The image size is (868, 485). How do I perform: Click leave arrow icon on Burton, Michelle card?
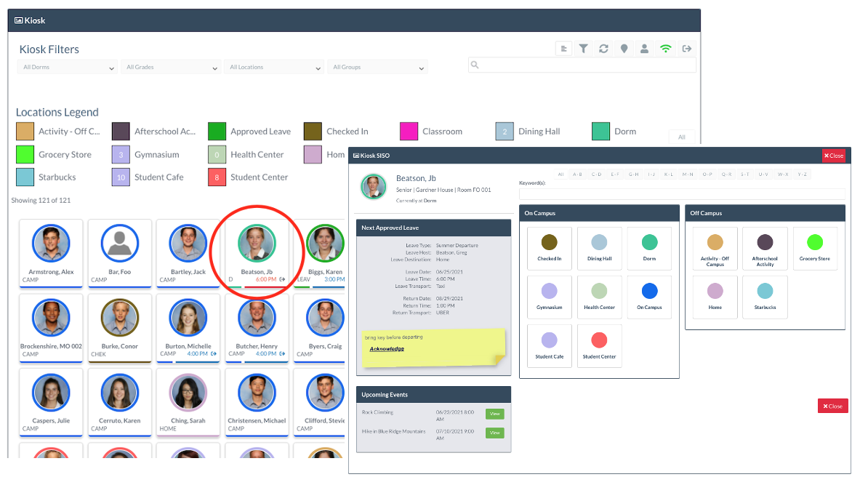point(214,354)
